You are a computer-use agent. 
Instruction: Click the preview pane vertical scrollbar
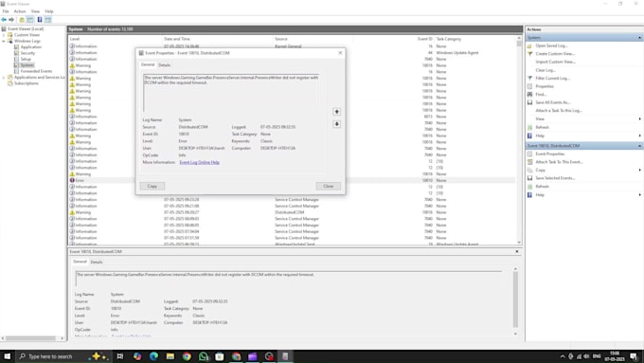coord(515,301)
